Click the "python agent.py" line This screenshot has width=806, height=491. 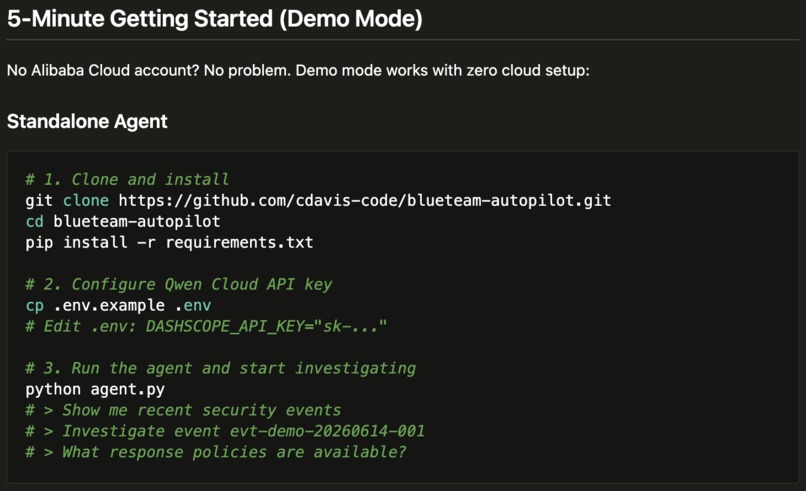click(95, 389)
